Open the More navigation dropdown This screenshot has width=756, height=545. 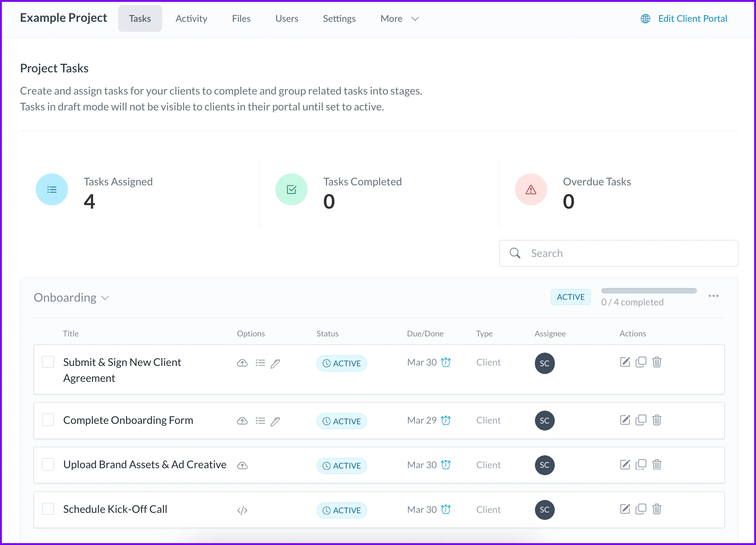coord(399,18)
